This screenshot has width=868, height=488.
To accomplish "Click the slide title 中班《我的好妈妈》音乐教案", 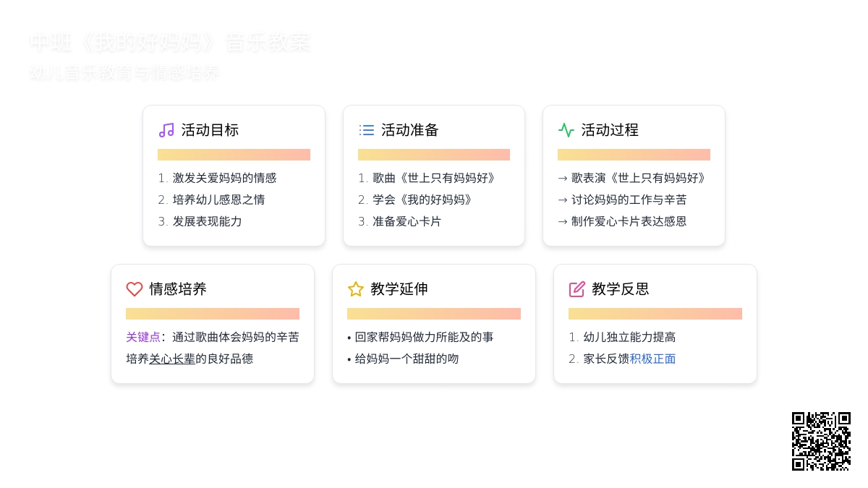I will pyautogui.click(x=170, y=43).
